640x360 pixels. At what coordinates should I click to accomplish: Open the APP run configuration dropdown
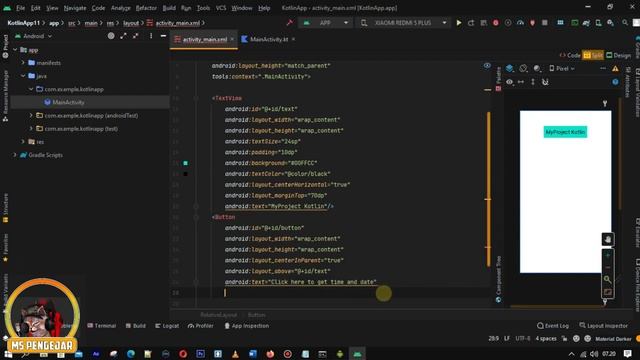coord(326,23)
